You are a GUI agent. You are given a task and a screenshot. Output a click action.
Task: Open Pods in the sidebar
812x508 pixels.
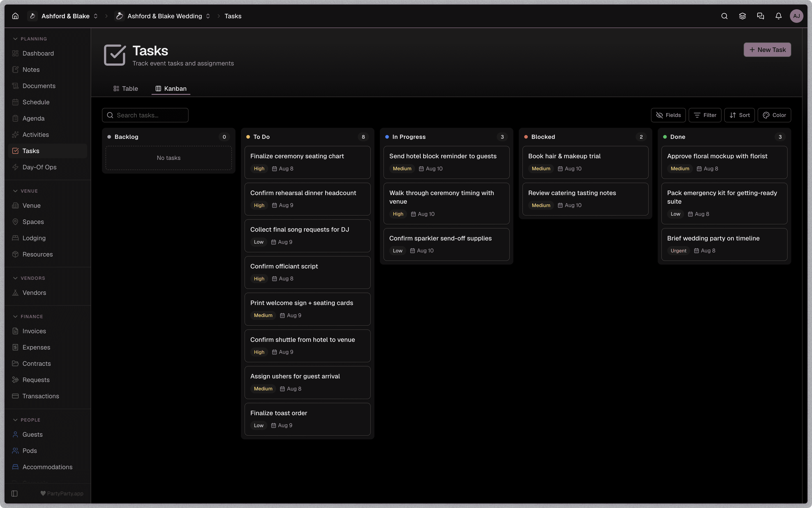tap(47, 451)
